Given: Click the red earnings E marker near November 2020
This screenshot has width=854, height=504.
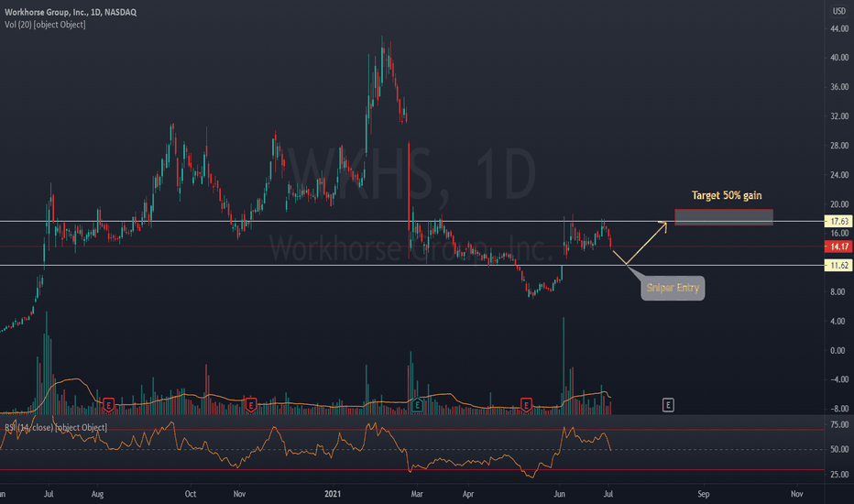Looking at the screenshot, I should [250, 405].
